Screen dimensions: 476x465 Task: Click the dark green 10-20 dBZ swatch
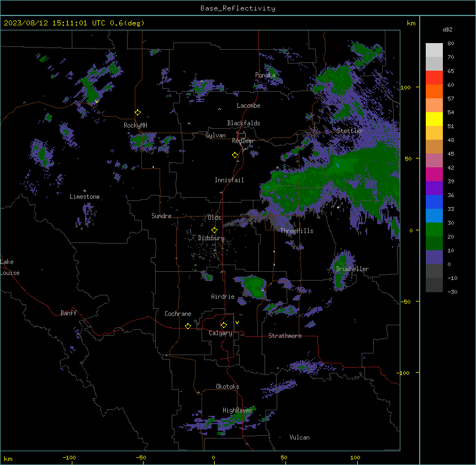pyautogui.click(x=434, y=243)
